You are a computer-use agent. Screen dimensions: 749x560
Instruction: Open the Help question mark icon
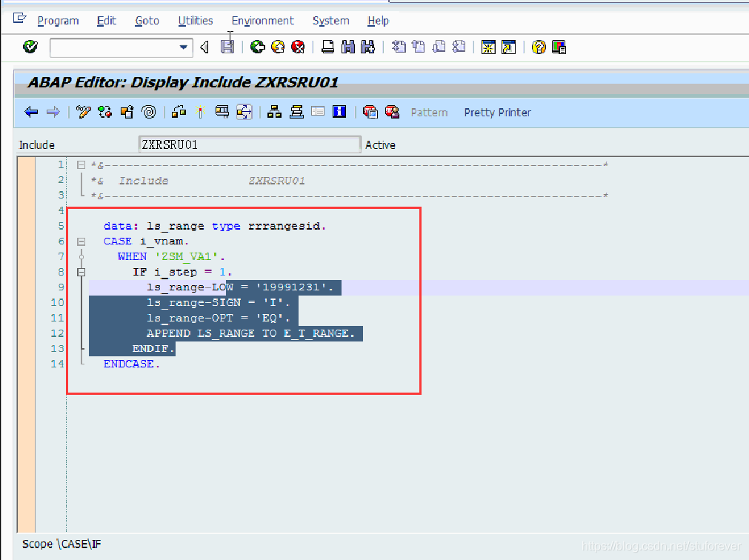click(539, 47)
